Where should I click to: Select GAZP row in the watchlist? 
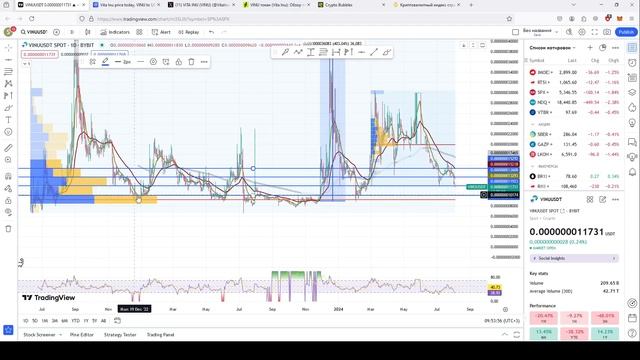click(x=574, y=144)
